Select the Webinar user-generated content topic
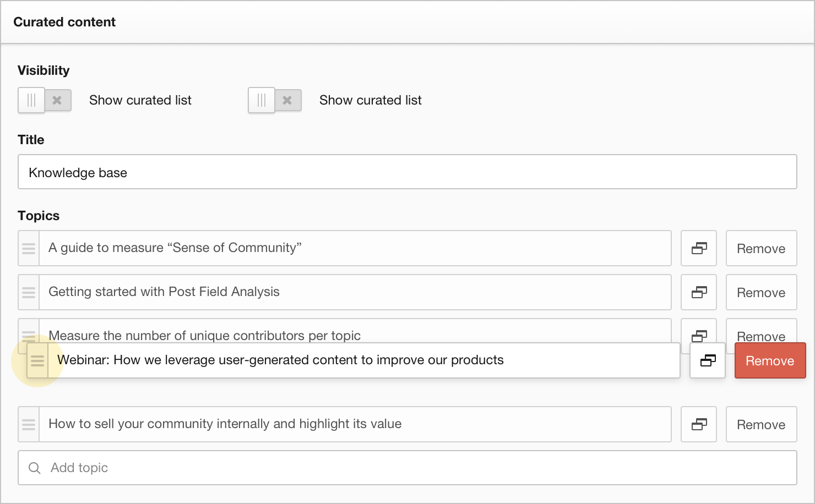The image size is (815, 504). pos(364,360)
